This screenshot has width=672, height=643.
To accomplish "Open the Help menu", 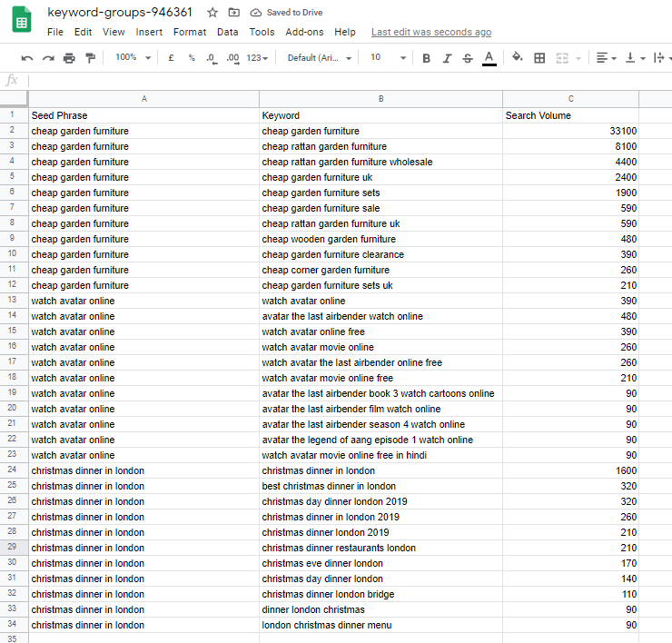I will click(345, 32).
